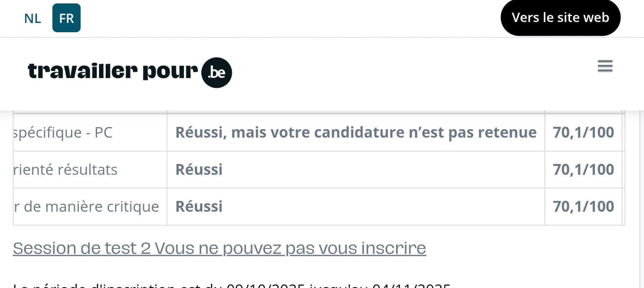The width and height of the screenshot is (644, 288).
Task: Click the vertical scrollbar on the right edge
Action: click(641, 201)
